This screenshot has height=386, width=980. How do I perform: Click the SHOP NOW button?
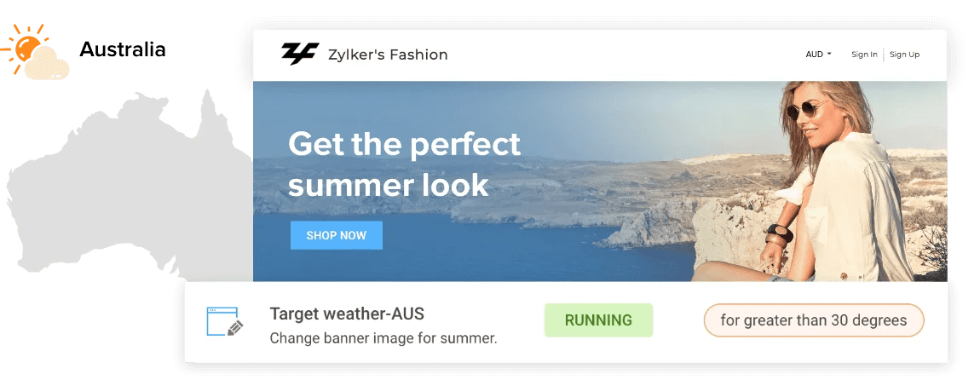coord(337,235)
